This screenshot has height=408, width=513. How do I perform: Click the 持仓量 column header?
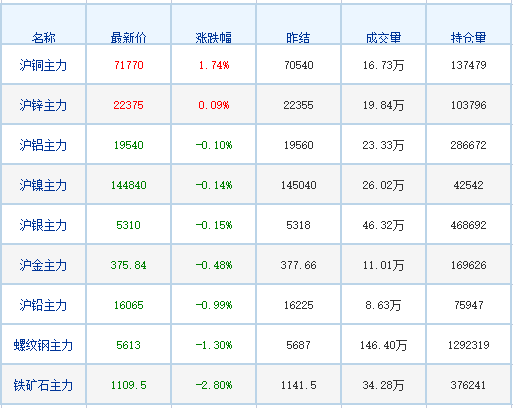469,38
